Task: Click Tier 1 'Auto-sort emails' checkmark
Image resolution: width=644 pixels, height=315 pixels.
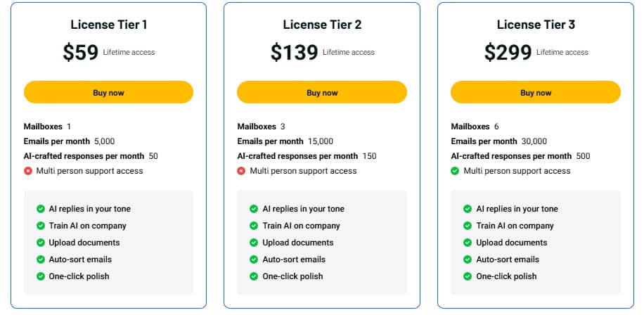Action: (x=40, y=259)
